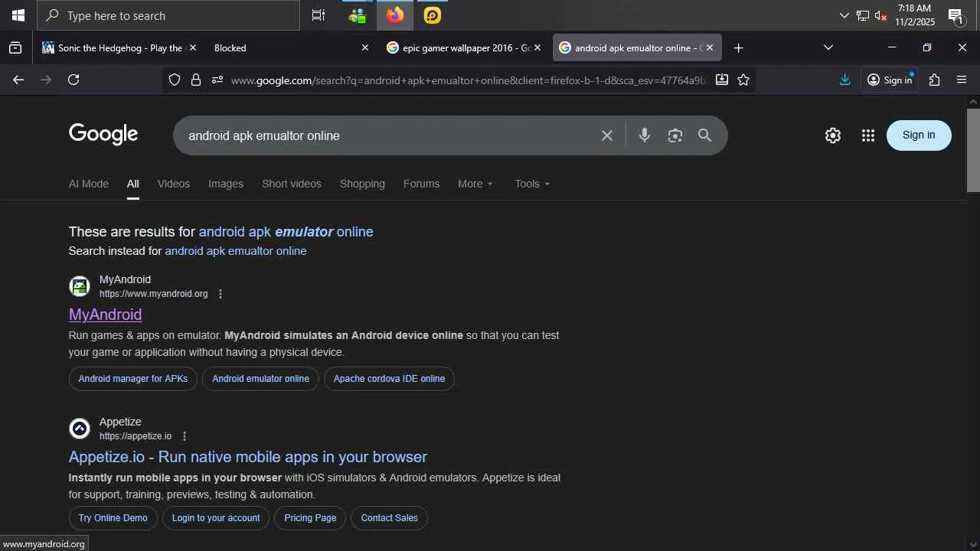980x551 pixels.
Task: Expand the More search filters dropdown
Action: click(475, 184)
